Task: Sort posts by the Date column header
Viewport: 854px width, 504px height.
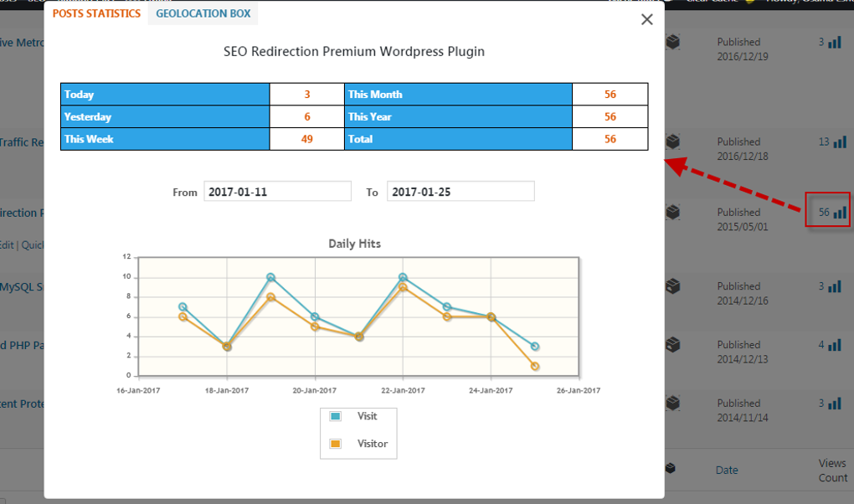Action: (x=726, y=470)
